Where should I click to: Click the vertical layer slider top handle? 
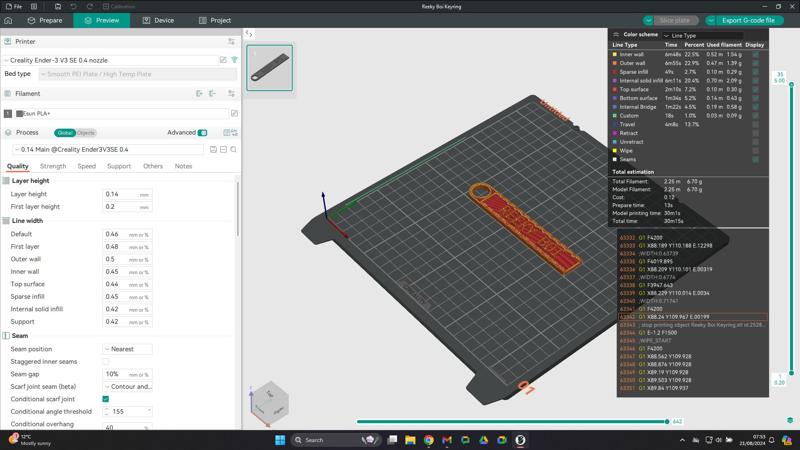(791, 85)
